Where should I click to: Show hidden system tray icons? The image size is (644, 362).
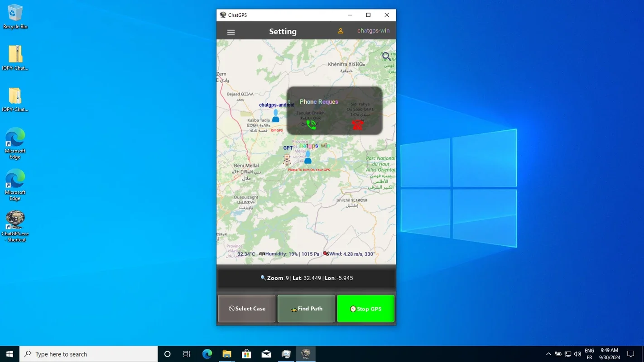point(548,354)
